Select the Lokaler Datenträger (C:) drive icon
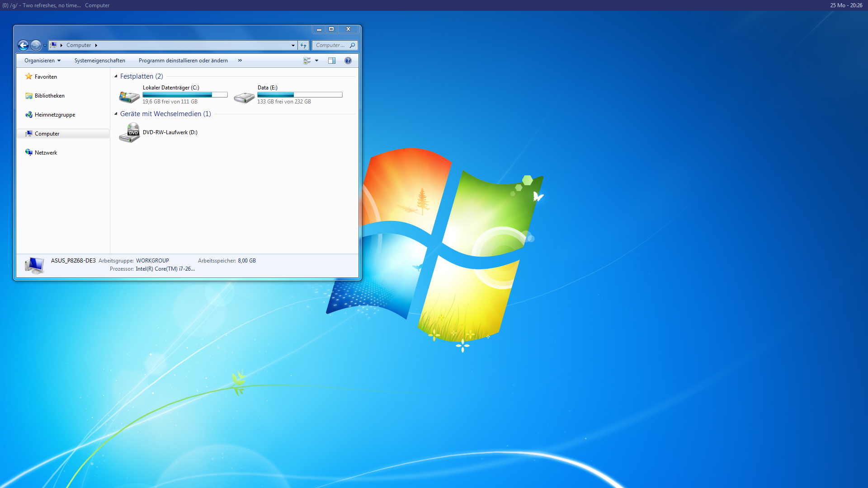Viewport: 868px width, 488px height. tap(129, 97)
